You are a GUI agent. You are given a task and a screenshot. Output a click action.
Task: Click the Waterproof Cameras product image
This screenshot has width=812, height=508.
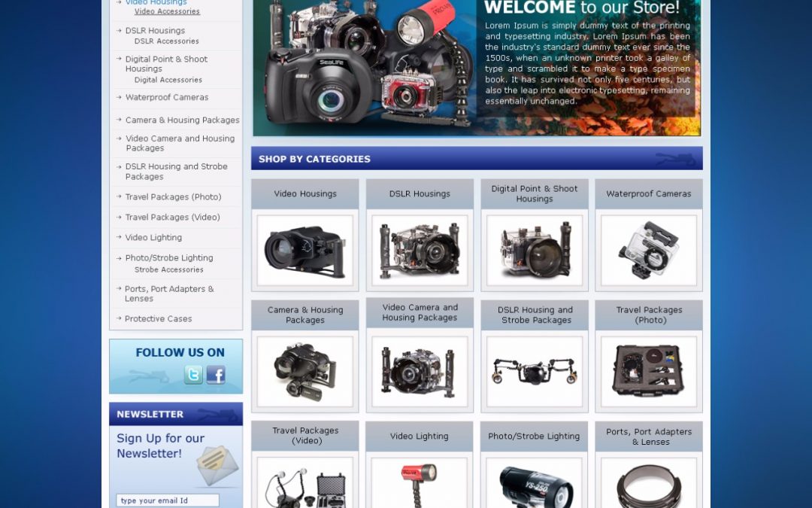648,251
